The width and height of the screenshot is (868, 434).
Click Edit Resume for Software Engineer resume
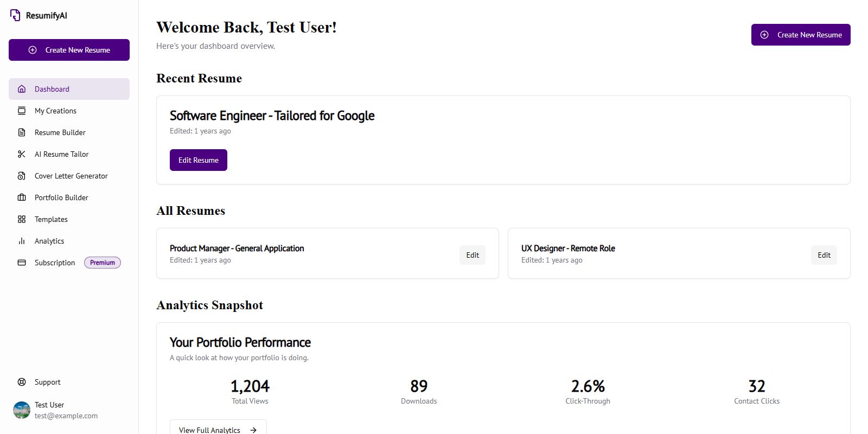199,160
